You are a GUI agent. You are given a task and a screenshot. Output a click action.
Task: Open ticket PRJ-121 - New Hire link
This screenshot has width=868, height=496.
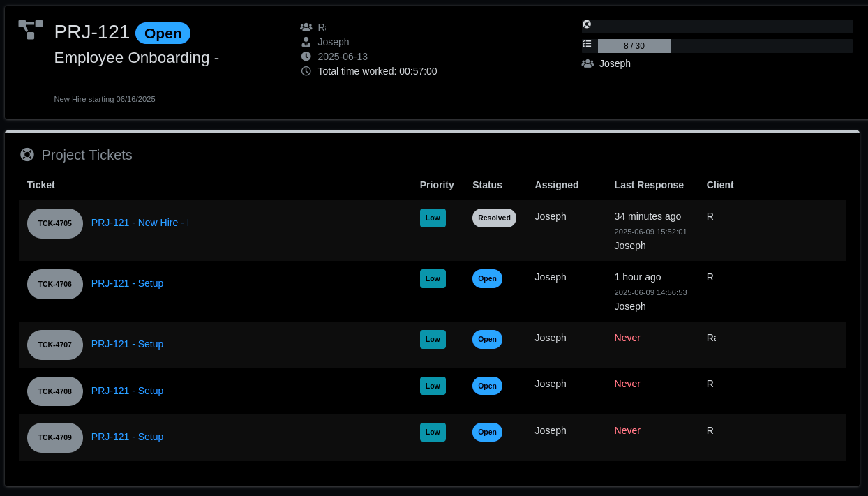(139, 223)
